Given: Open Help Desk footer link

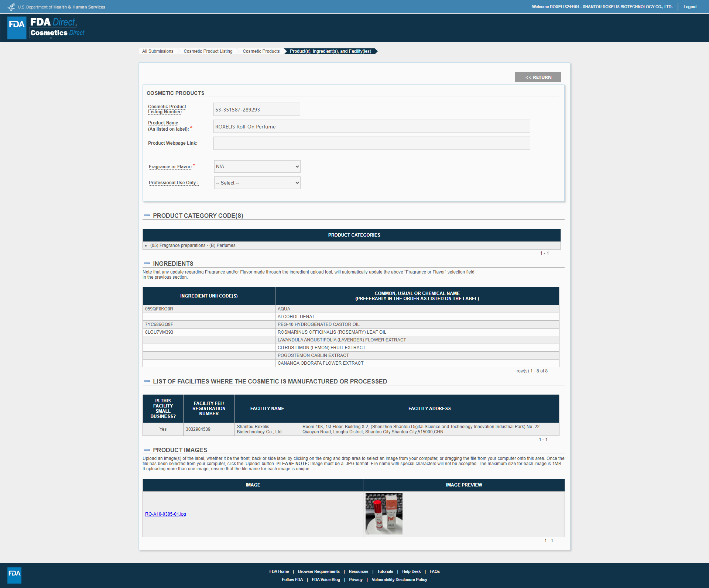Looking at the screenshot, I should click(411, 571).
